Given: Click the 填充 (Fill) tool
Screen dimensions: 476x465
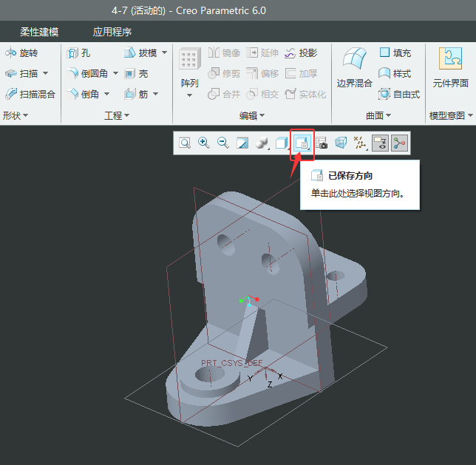Looking at the screenshot, I should pyautogui.click(x=395, y=52).
